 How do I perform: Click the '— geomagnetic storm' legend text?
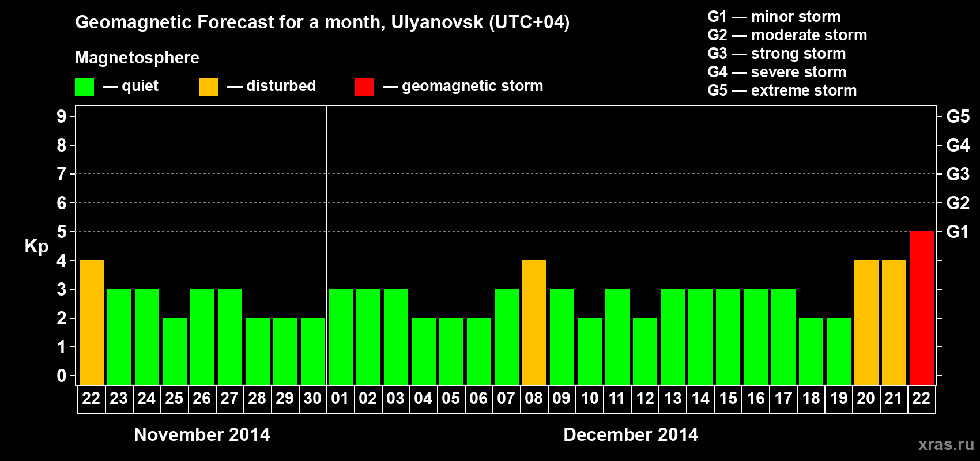[x=463, y=87]
